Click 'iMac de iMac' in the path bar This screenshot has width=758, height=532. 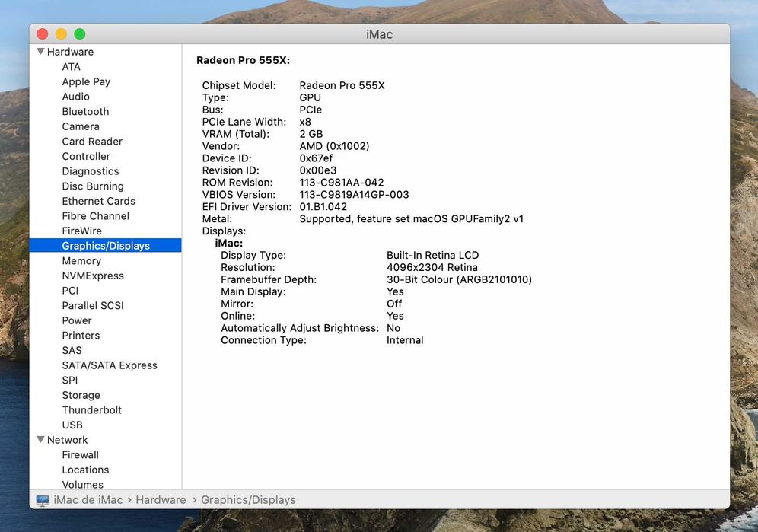(x=88, y=500)
